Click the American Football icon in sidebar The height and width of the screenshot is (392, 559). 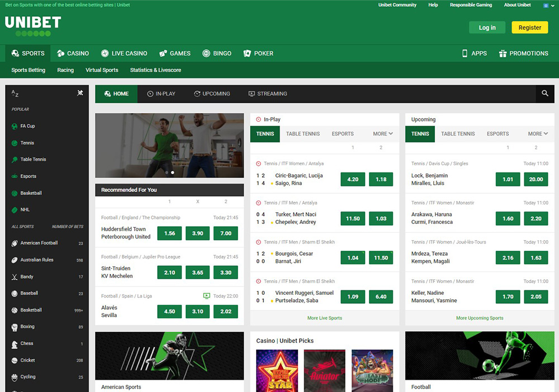coord(15,243)
